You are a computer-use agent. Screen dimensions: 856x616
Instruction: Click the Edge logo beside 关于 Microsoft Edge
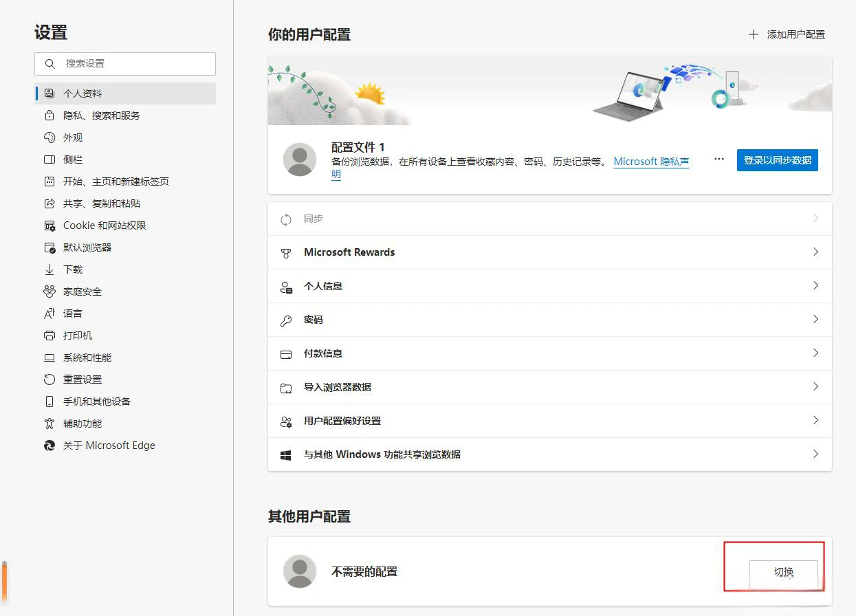tap(49, 445)
